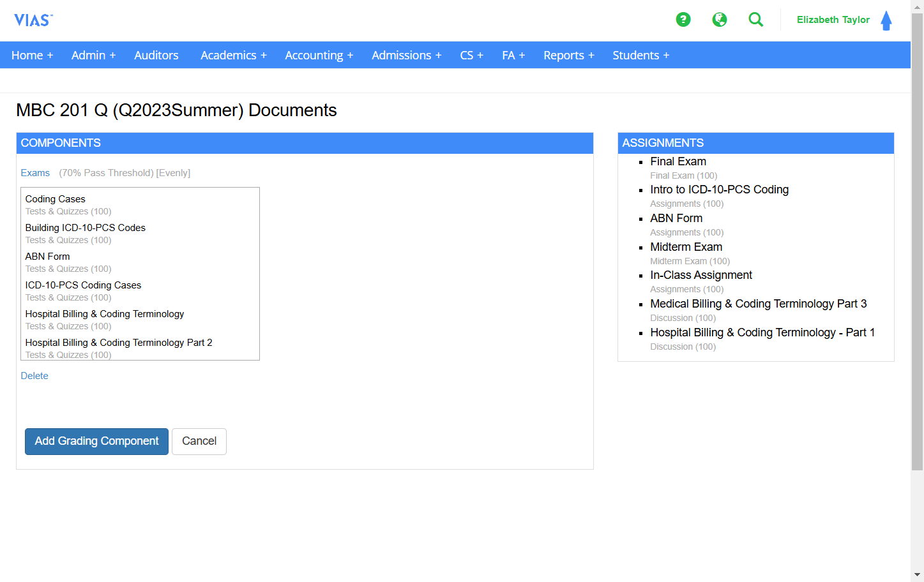Expand the Academics + menu
This screenshot has height=582, width=924.
(x=234, y=56)
